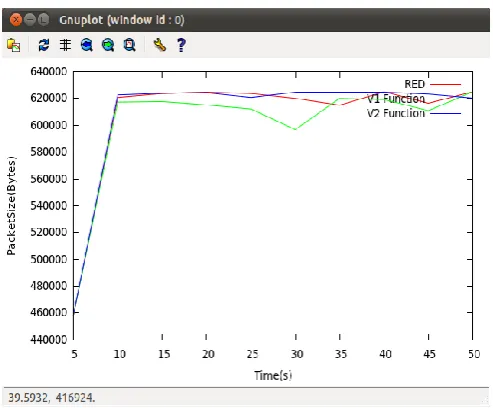
Task: Close the Gnuplot window
Action: pos(16,20)
